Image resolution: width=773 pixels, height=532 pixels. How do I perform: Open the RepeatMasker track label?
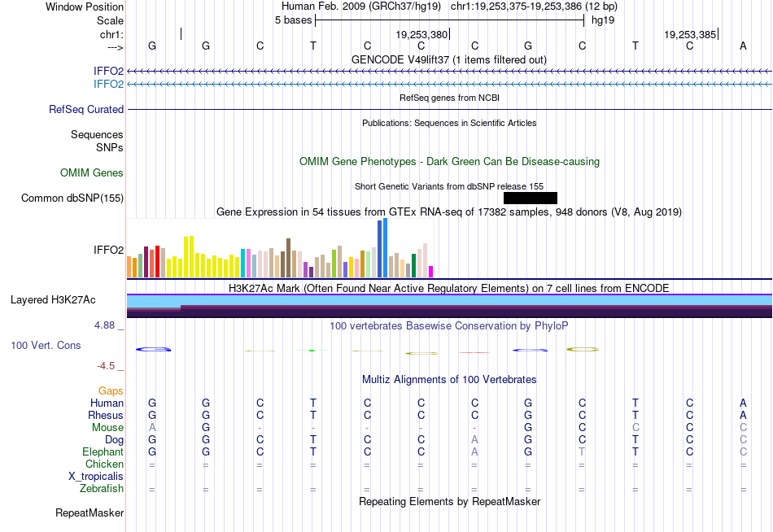(90, 512)
